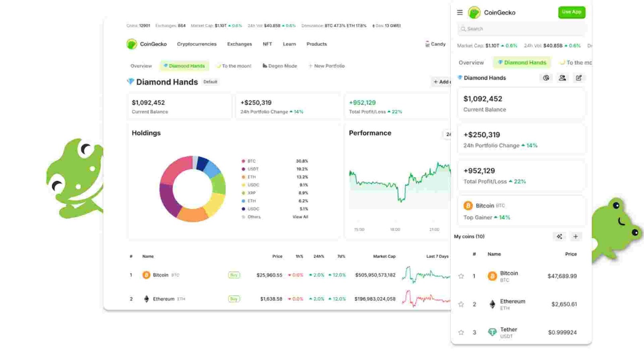
Task: Click the Bitcoin icon in desktop table
Action: tap(146, 275)
